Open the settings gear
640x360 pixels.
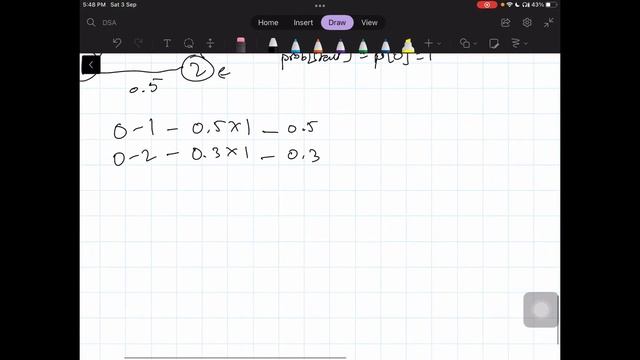[x=527, y=22]
